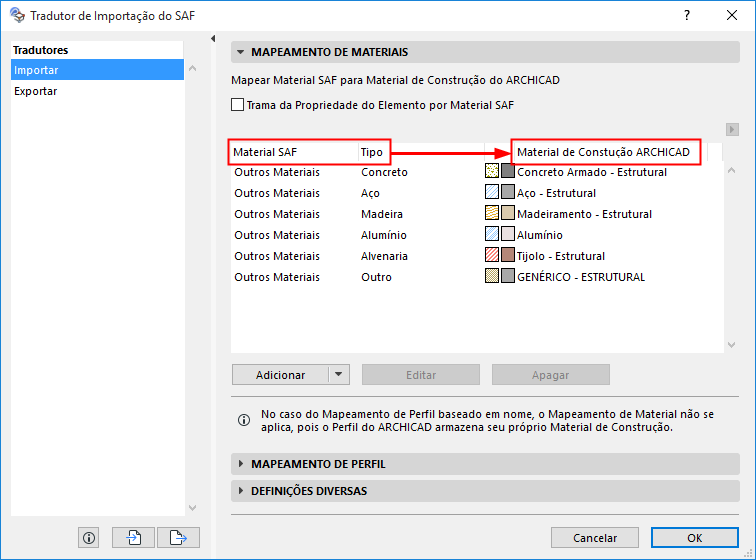
Task: Click fill pattern icon for Alumínio
Action: pyautogui.click(x=492, y=234)
